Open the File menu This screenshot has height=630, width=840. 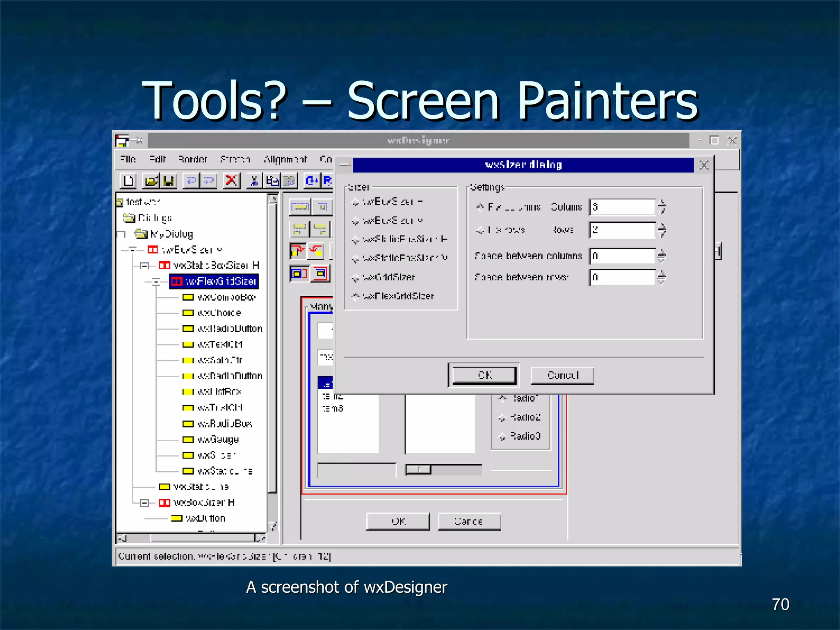(x=128, y=159)
